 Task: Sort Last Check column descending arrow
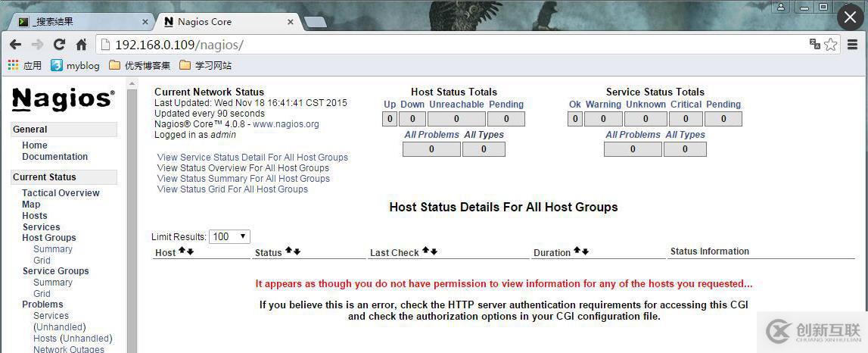434,251
